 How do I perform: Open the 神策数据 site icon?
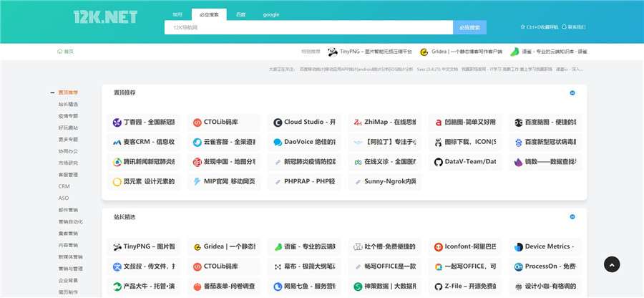(x=358, y=287)
